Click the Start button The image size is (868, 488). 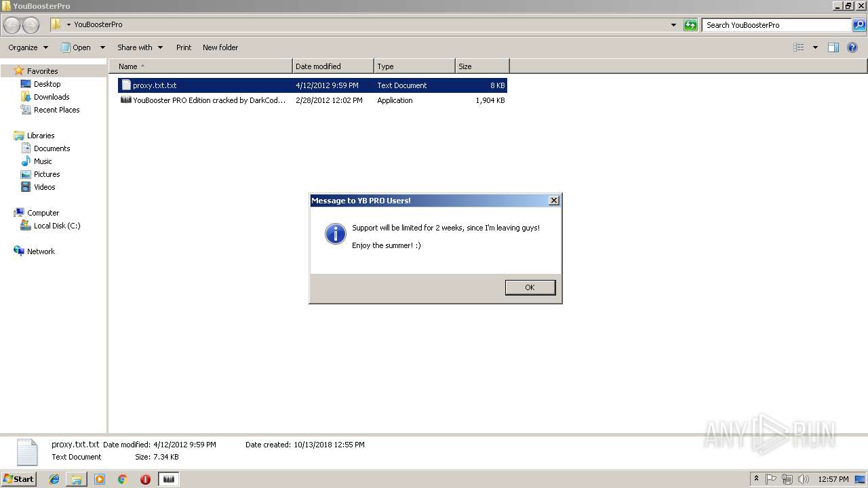(19, 479)
